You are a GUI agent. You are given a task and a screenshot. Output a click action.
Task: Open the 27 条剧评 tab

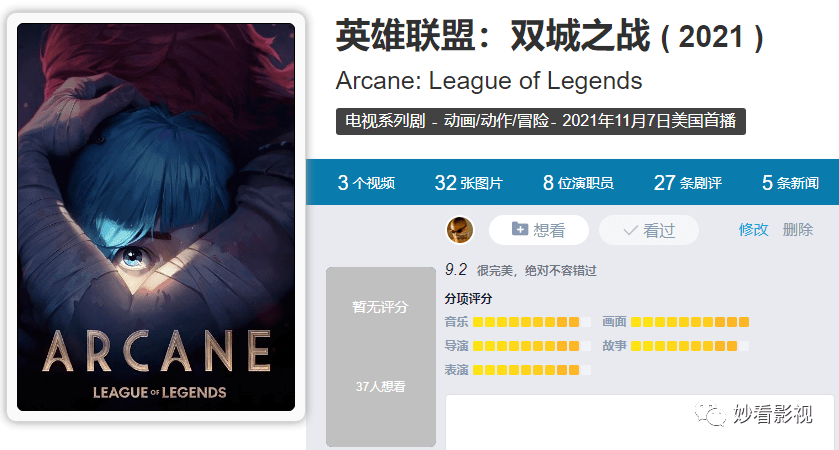[688, 183]
